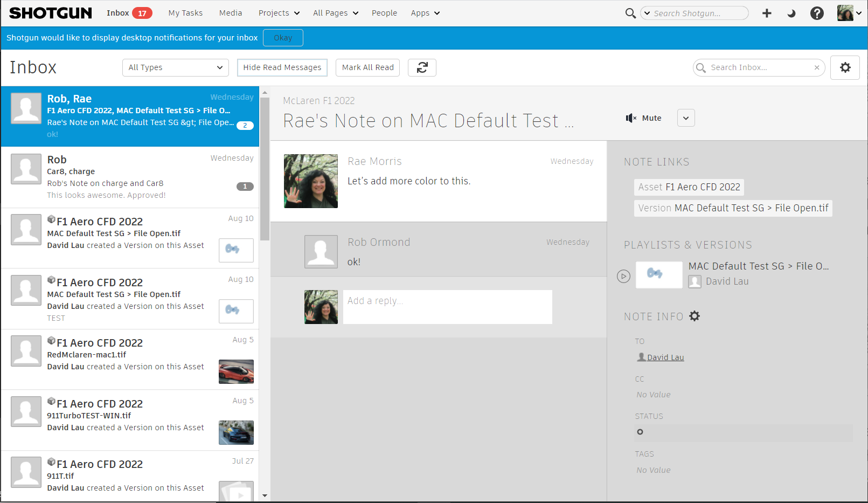Go to My Tasks
The image size is (868, 503).
185,13
